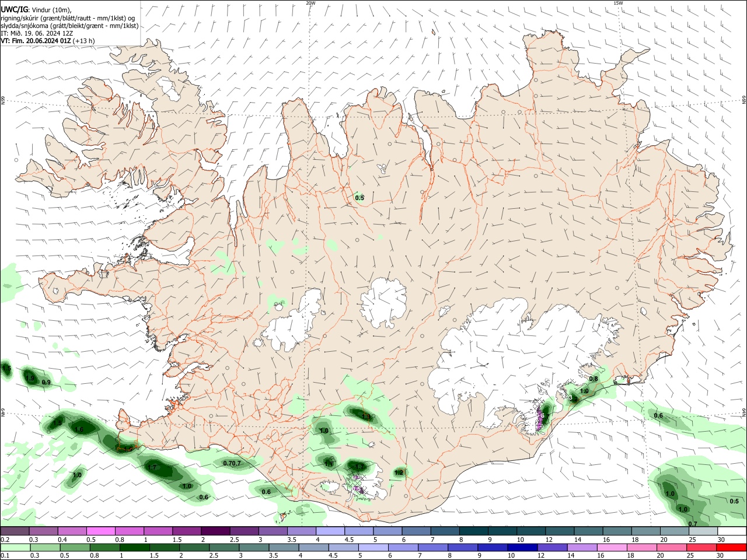Click the '0.1' label on the lower scale

click(5, 555)
